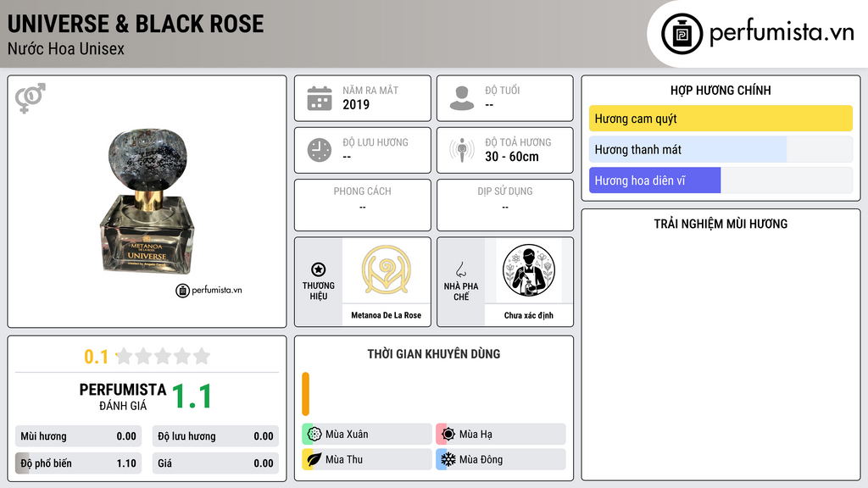
Task: Select the Mùa Xuân season button
Action: [x=367, y=435]
